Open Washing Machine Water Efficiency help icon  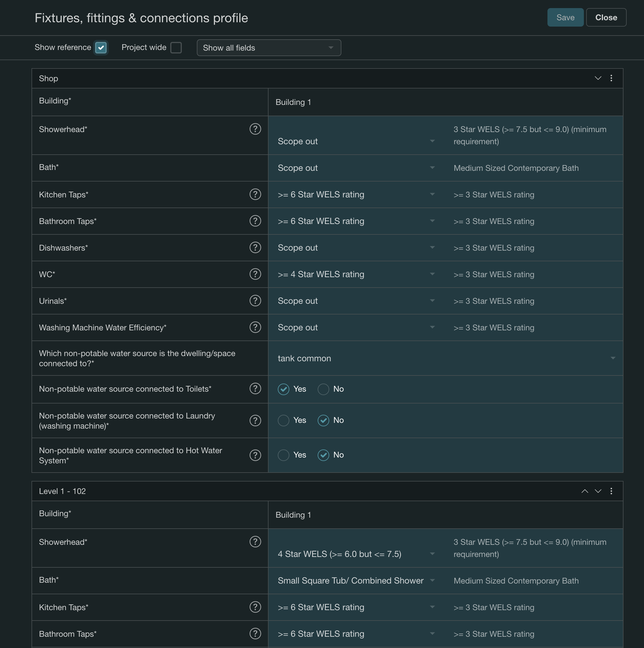[255, 327]
